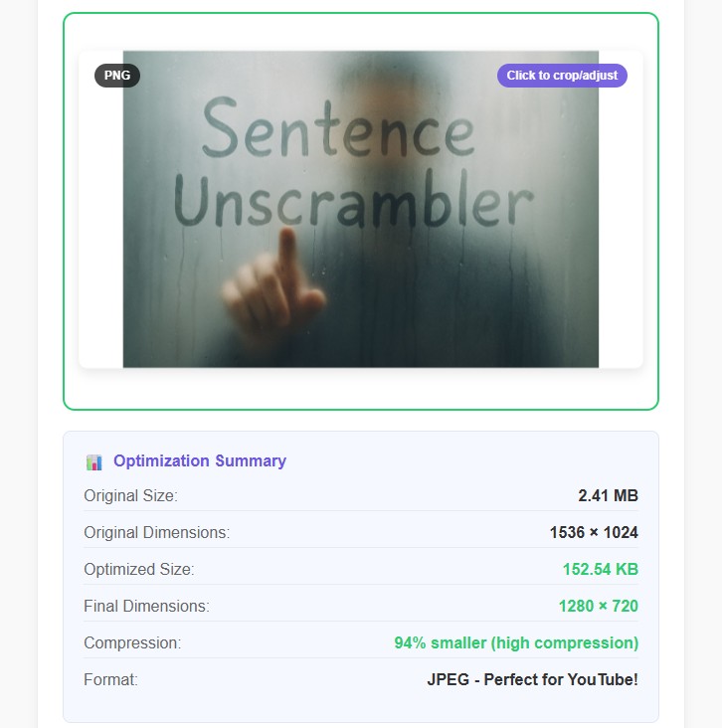Image resolution: width=722 pixels, height=728 pixels.
Task: Click the Format label
Action: click(110, 679)
